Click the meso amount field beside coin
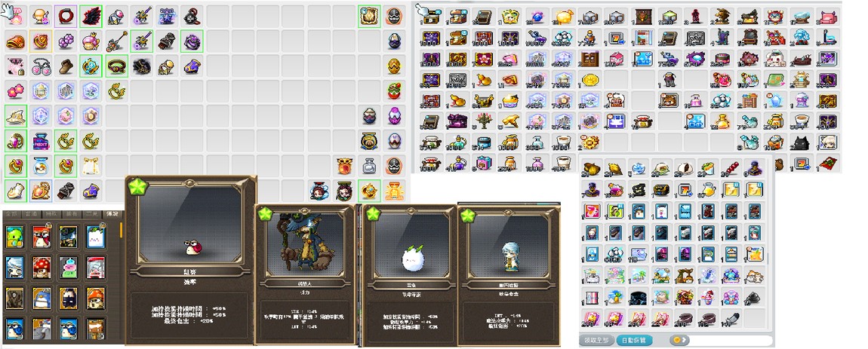 (731, 340)
